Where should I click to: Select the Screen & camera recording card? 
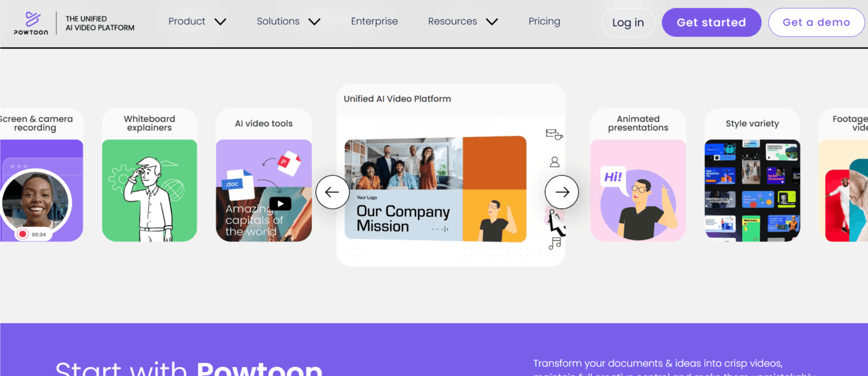click(x=41, y=175)
